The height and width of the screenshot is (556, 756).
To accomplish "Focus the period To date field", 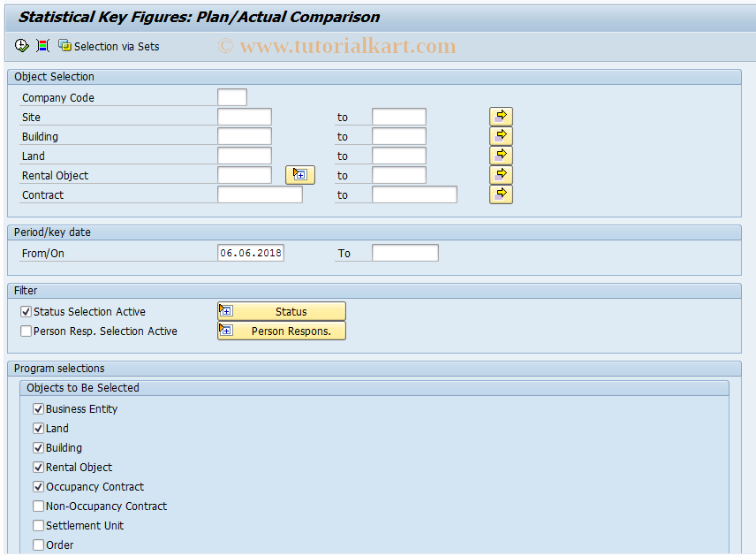I will point(405,253).
